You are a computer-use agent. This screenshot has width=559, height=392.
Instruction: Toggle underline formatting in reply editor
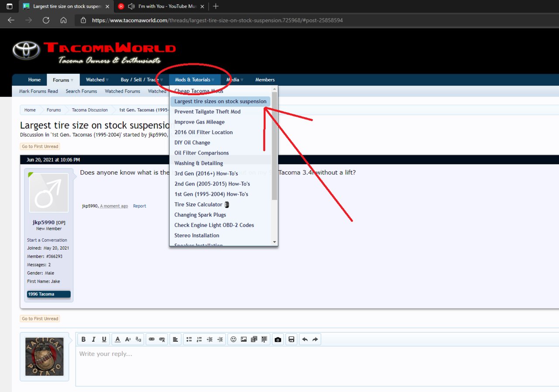point(104,339)
